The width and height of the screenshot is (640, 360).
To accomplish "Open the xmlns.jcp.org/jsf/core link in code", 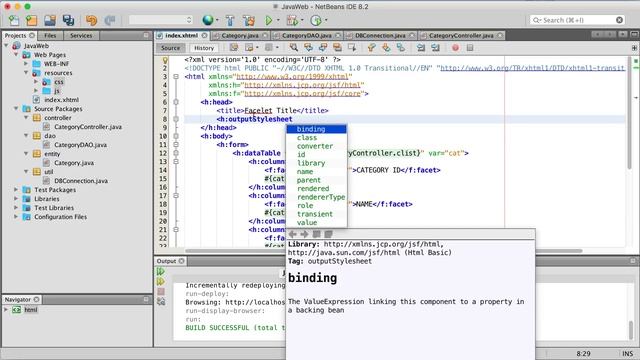I will (x=302, y=94).
